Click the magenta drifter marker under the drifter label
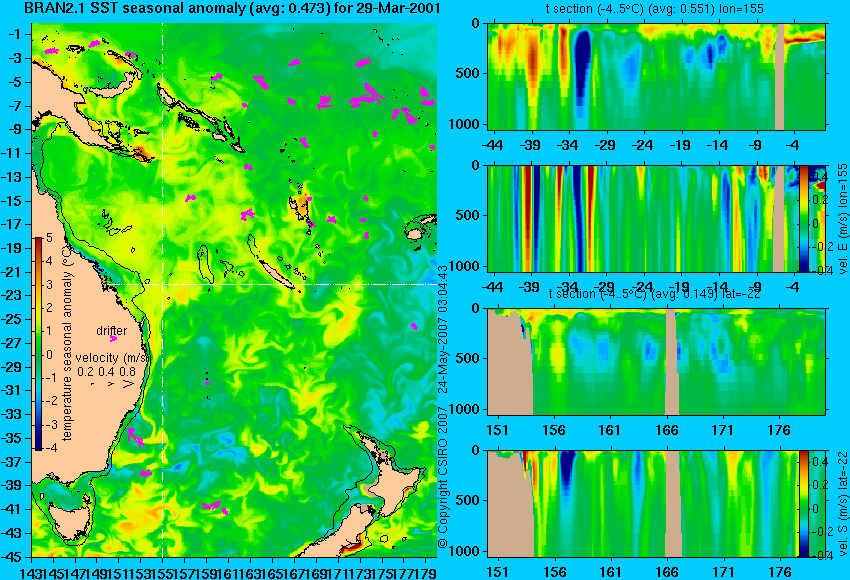This screenshot has height=580, width=850. click(113, 339)
